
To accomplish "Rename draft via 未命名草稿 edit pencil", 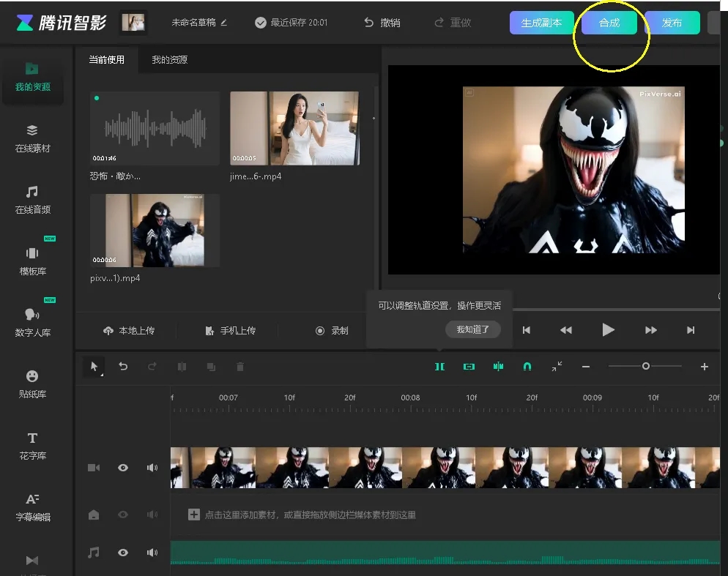I will 224,23.
